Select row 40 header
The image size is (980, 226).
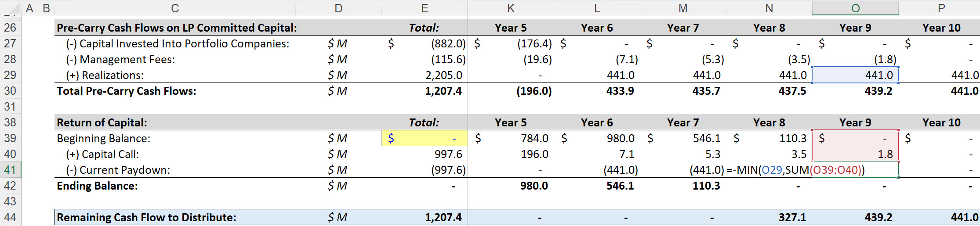[10, 154]
